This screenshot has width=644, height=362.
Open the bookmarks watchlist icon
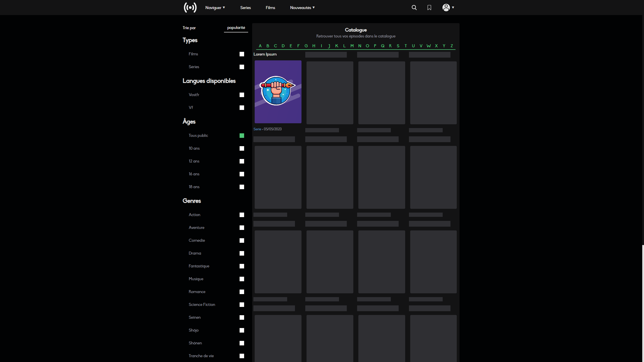tap(429, 8)
